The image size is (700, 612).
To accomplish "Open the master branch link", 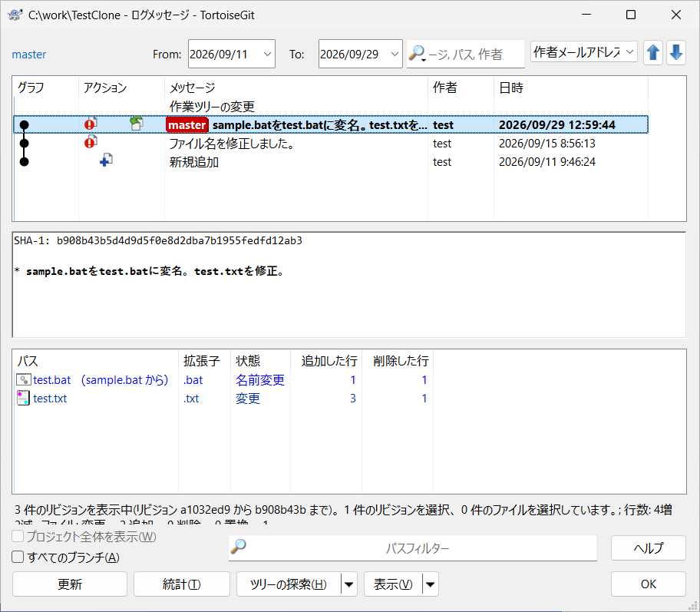I will pos(29,55).
